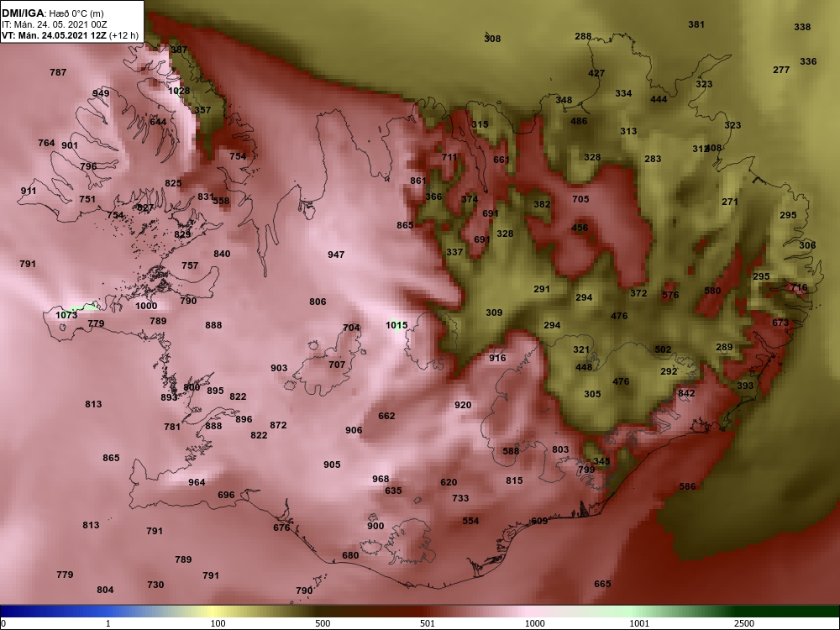Click the 903 height label

[279, 368]
